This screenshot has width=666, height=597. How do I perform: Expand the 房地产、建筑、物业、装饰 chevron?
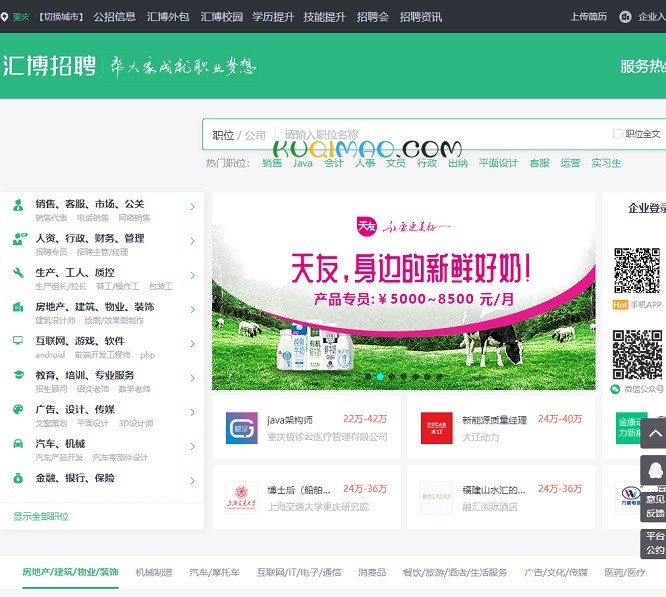click(x=192, y=310)
